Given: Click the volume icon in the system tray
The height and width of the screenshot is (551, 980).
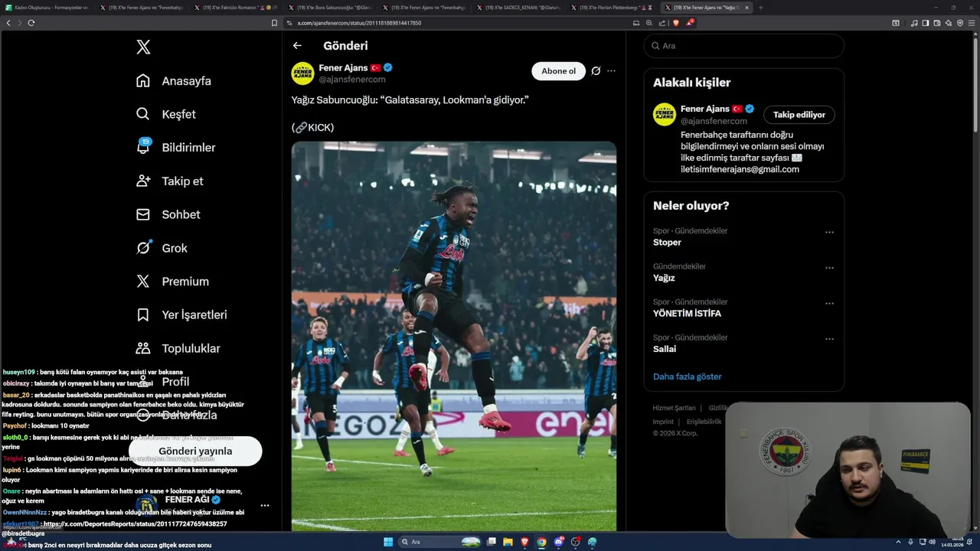Looking at the screenshot, I should [x=932, y=542].
